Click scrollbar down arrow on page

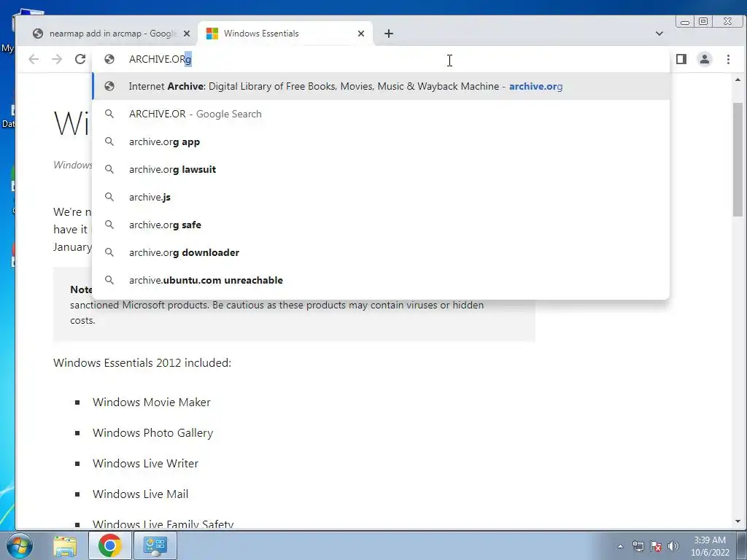point(738,521)
